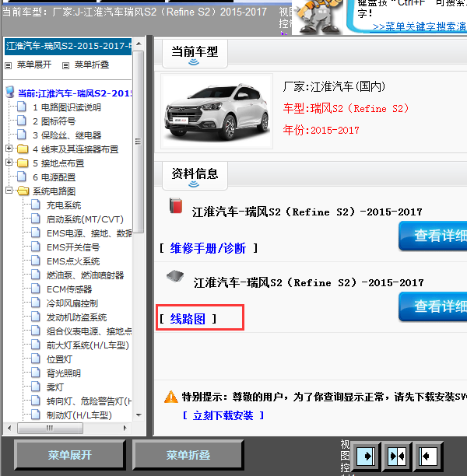Click top 菜单展开 link in sidebar

[34, 65]
